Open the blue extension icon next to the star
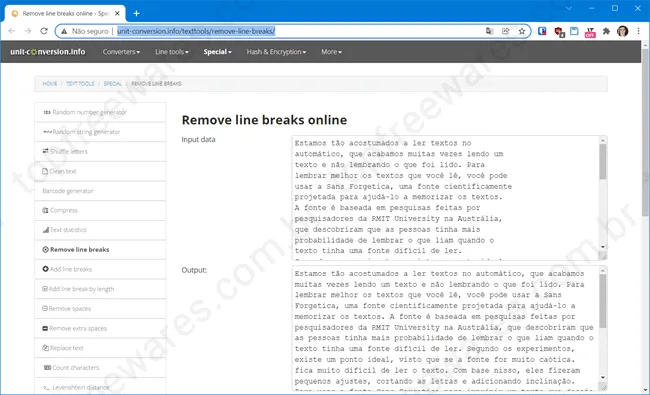The height and width of the screenshot is (395, 650). coord(542,31)
